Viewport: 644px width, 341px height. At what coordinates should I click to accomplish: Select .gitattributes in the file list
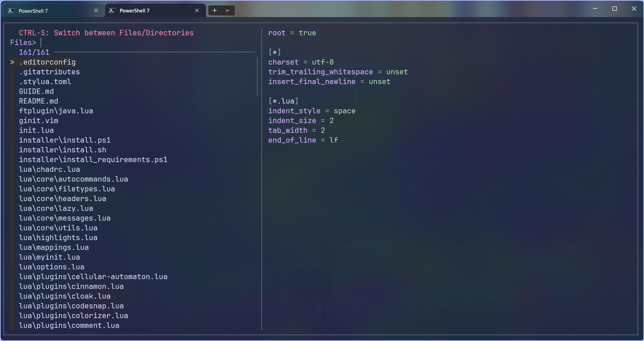49,72
